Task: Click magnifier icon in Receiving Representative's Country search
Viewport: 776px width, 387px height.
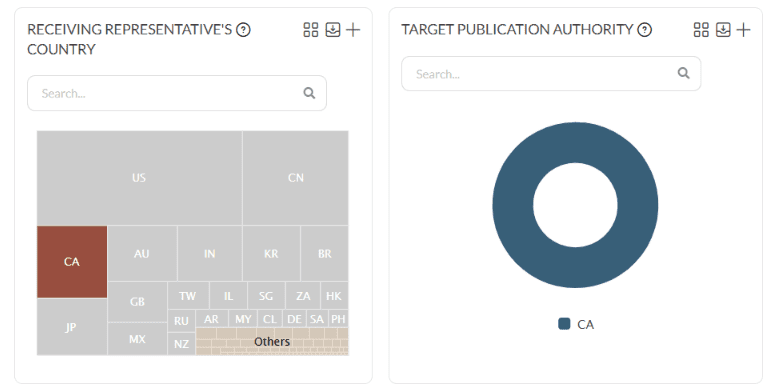Action: (x=309, y=93)
